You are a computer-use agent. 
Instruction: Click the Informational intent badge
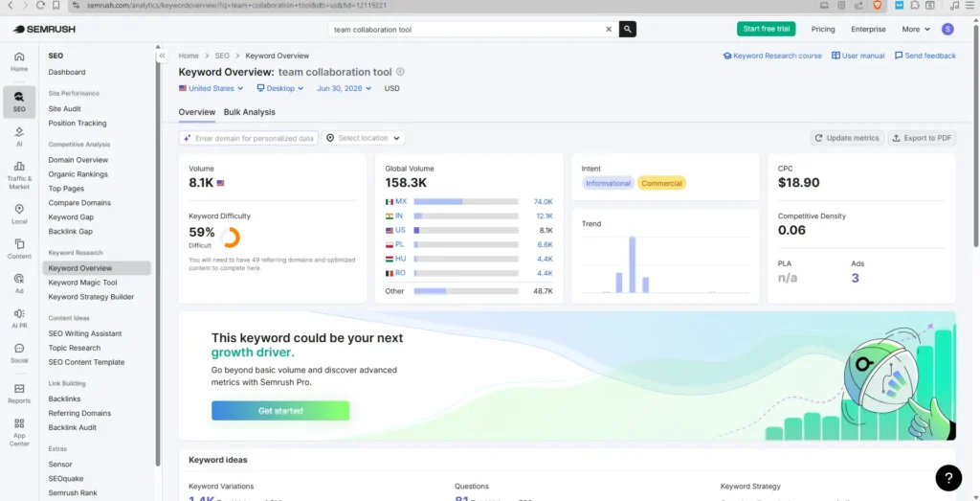[x=608, y=183]
